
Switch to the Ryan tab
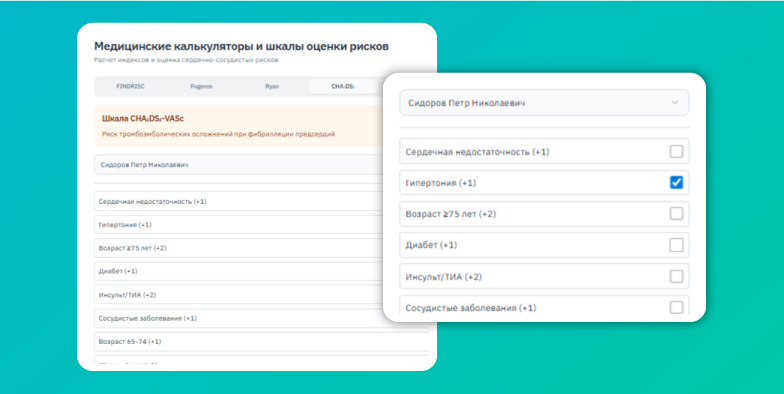(272, 86)
